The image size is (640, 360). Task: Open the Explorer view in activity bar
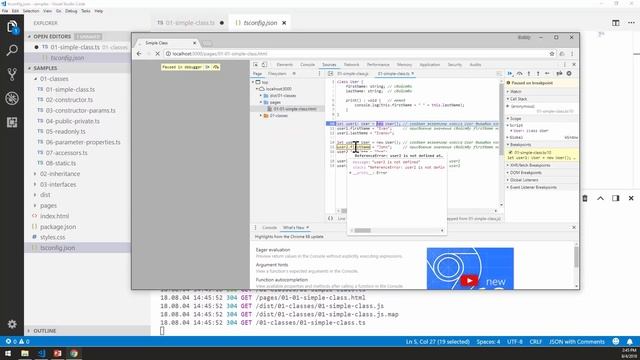point(12,27)
